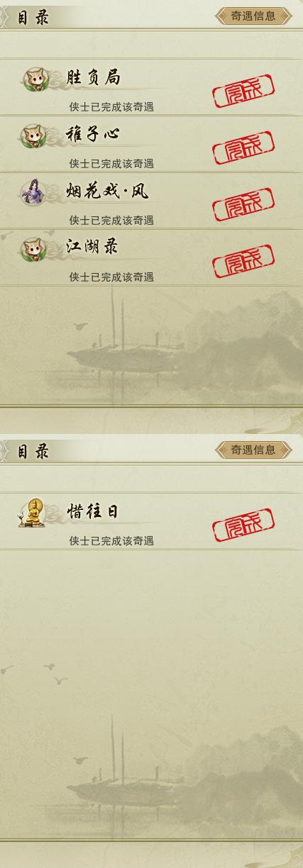Screen dimensions: 303x868
Task: Click 侠士已完成该奇遇 text under 惜往日
Action: coord(111,541)
